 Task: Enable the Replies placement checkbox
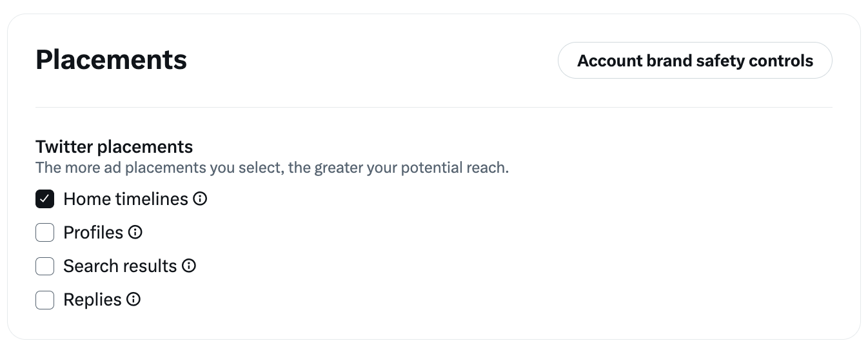44,299
